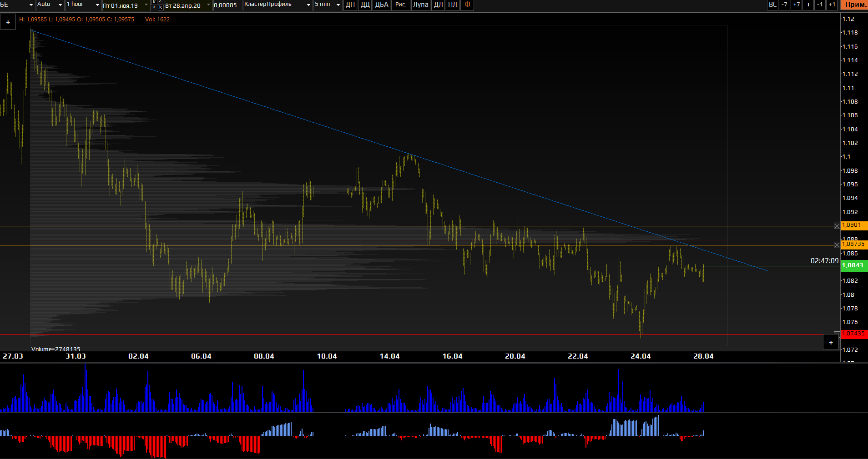Click the small left arrow between dates
Screen dimensions: 868x459
point(154,7)
